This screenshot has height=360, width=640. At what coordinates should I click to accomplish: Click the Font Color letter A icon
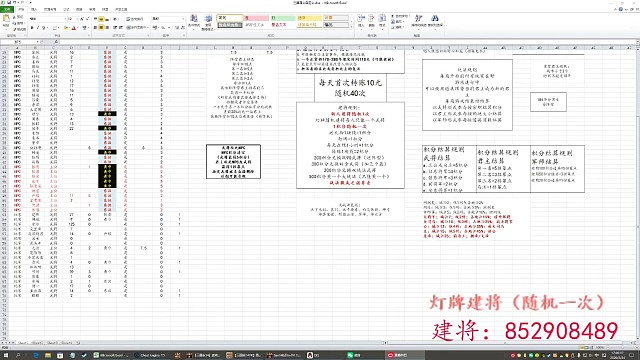[73, 28]
